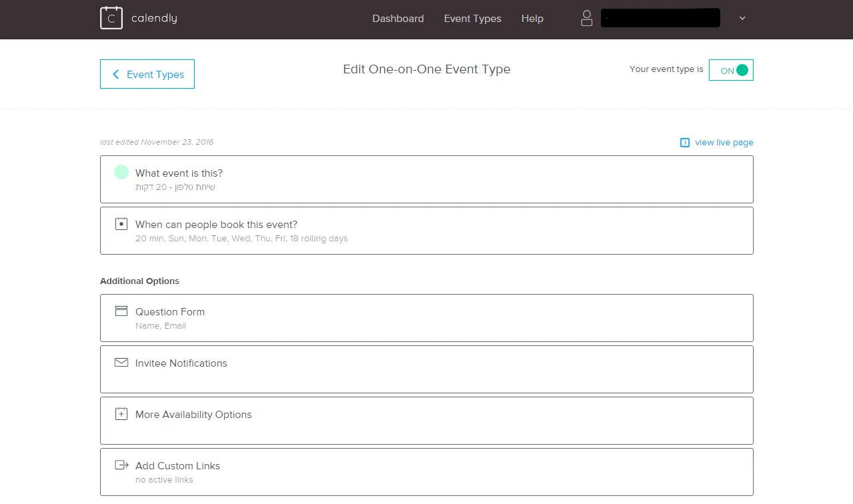Expand the What event is this section
853x504 pixels.
click(427, 179)
